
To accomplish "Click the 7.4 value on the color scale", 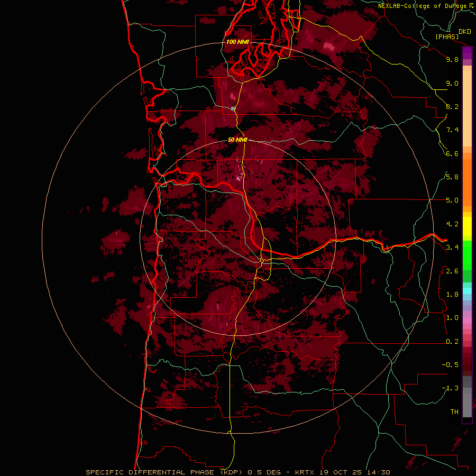I will (452, 130).
